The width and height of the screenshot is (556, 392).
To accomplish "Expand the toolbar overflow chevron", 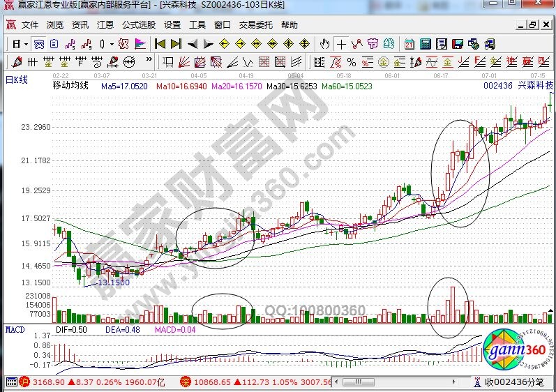I will coord(550,43).
